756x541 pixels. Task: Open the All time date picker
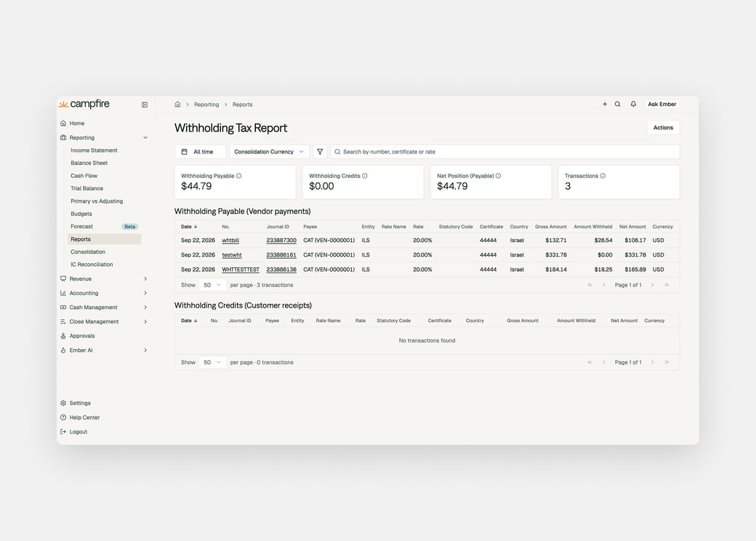200,151
